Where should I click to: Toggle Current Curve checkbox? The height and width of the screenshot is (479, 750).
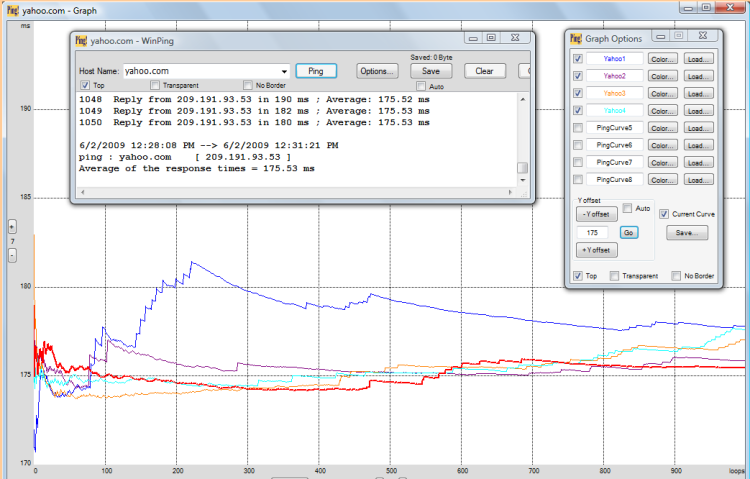[664, 214]
